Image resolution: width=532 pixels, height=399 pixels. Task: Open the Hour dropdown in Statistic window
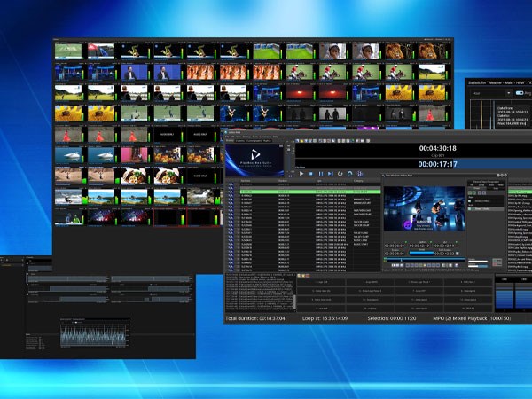(x=491, y=93)
